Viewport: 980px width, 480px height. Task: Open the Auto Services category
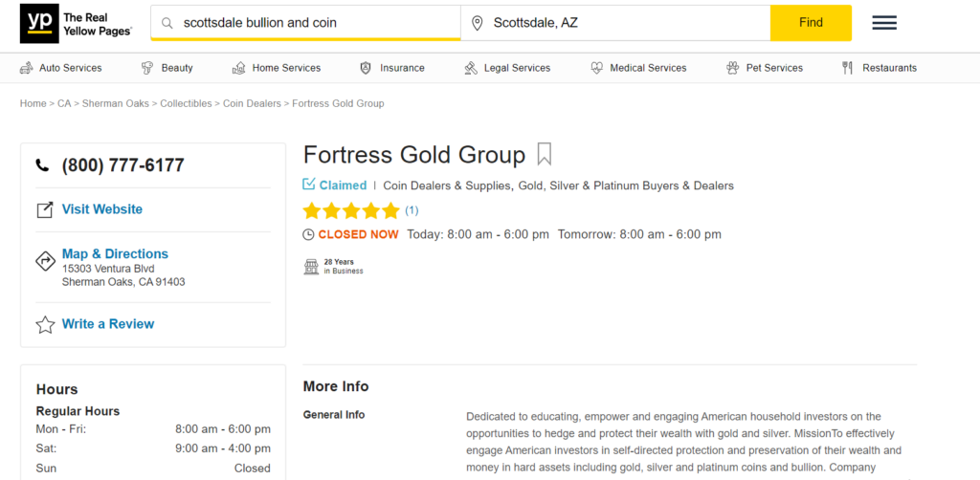click(x=71, y=68)
